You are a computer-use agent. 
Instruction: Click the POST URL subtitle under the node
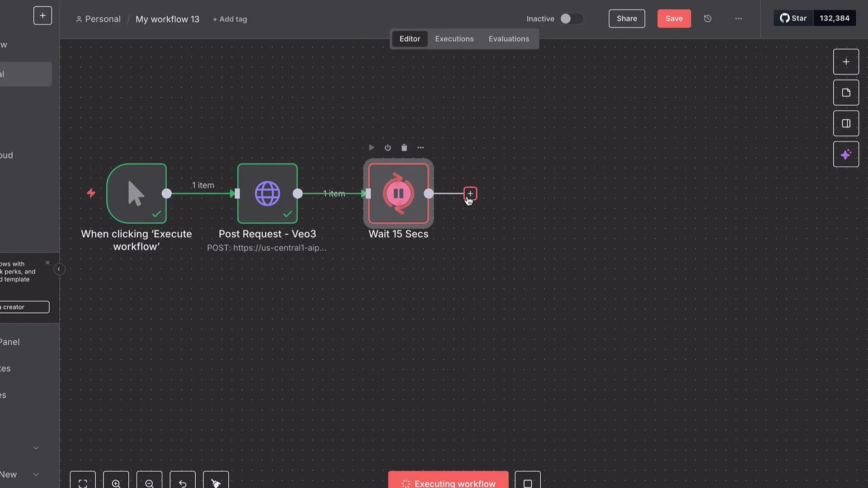pyautogui.click(x=267, y=248)
